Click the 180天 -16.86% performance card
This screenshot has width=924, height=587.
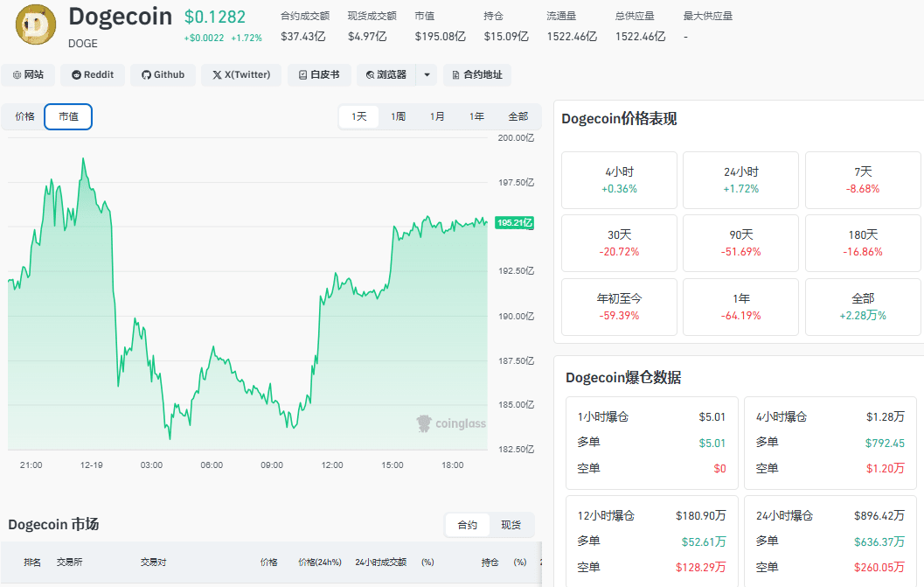point(863,243)
